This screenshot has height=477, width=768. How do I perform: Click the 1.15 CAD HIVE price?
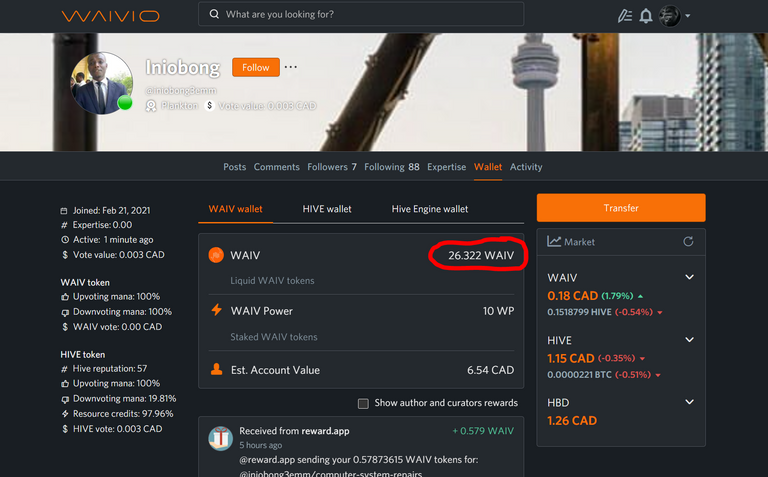coord(571,358)
